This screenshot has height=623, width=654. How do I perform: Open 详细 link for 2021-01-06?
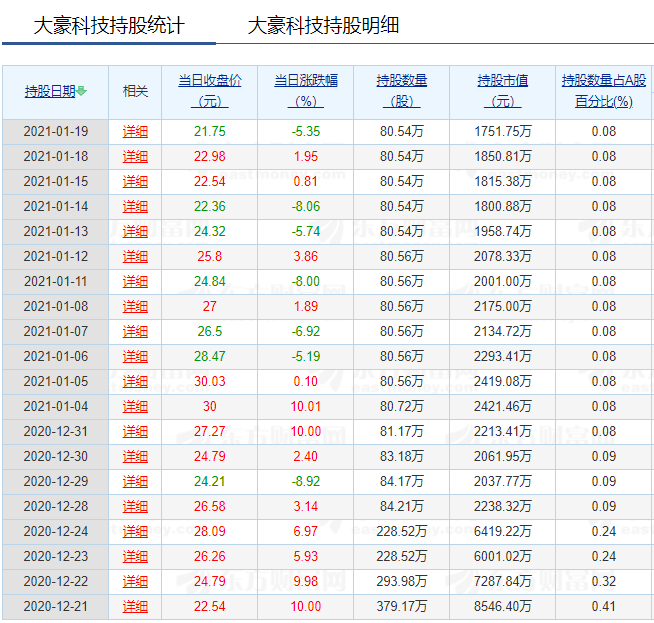pyautogui.click(x=135, y=357)
